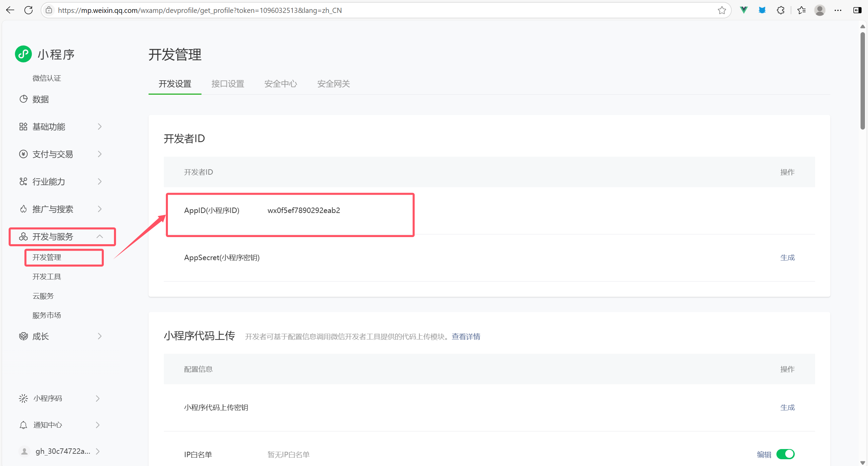The width and height of the screenshot is (868, 466).
Task: Click the mini program logo icon
Action: pos(23,54)
